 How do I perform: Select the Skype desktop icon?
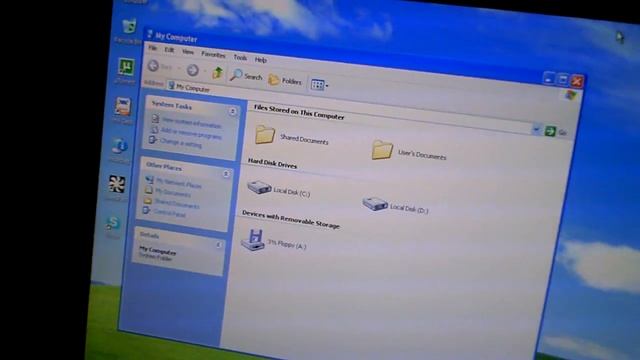113,223
